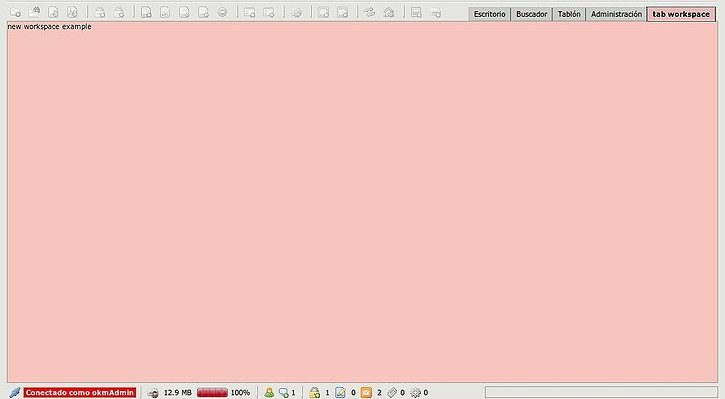Click the add subscription envelope icon
The image size is (725, 399).
pyautogui.click(x=324, y=12)
